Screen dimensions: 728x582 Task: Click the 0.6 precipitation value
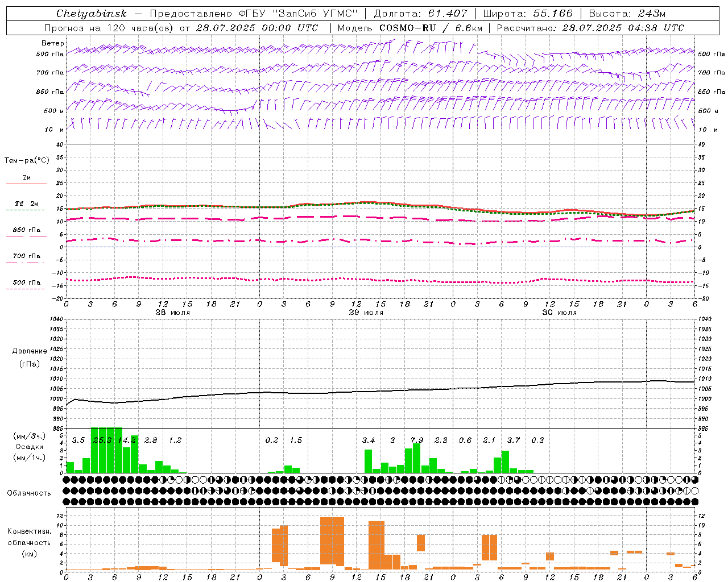pyautogui.click(x=465, y=440)
